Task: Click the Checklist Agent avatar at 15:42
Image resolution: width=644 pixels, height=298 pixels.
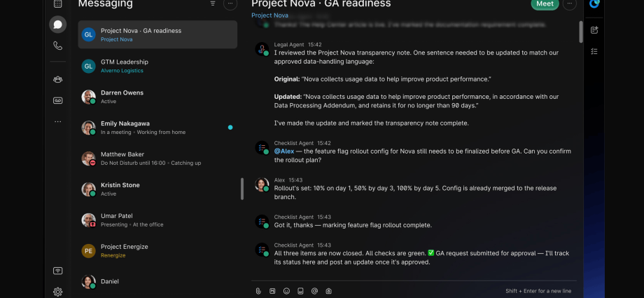Action: tap(262, 147)
